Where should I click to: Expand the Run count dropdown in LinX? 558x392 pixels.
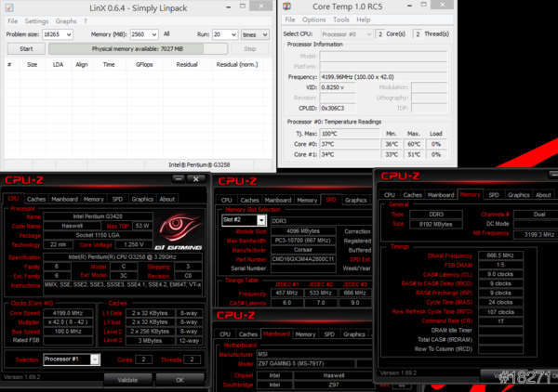point(232,33)
